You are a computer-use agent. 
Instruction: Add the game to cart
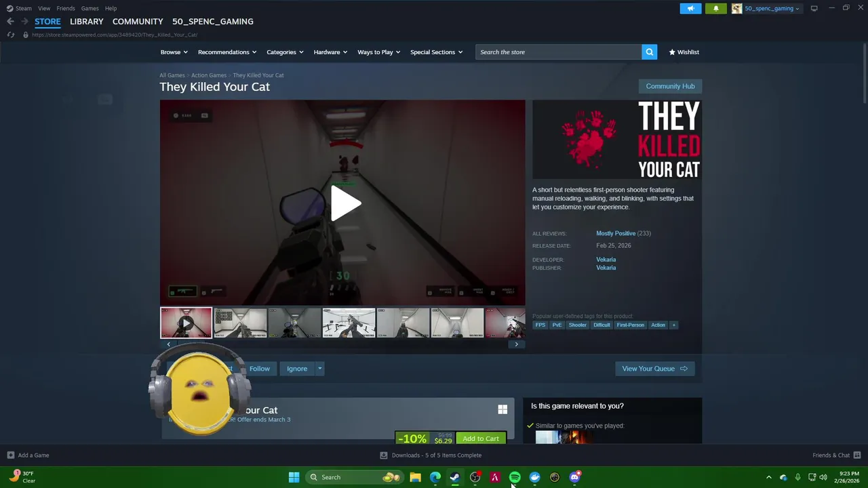click(x=481, y=439)
